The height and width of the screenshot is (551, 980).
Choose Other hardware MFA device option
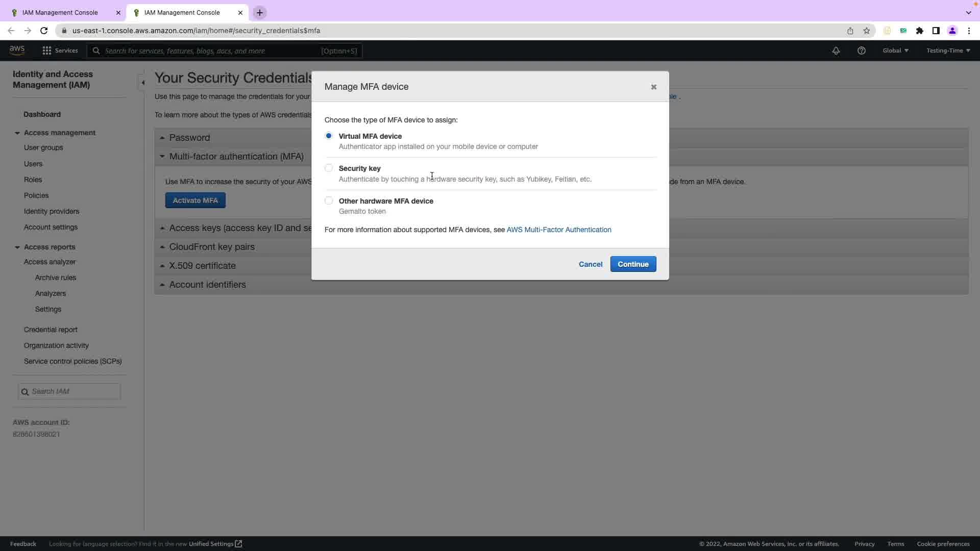tap(329, 201)
